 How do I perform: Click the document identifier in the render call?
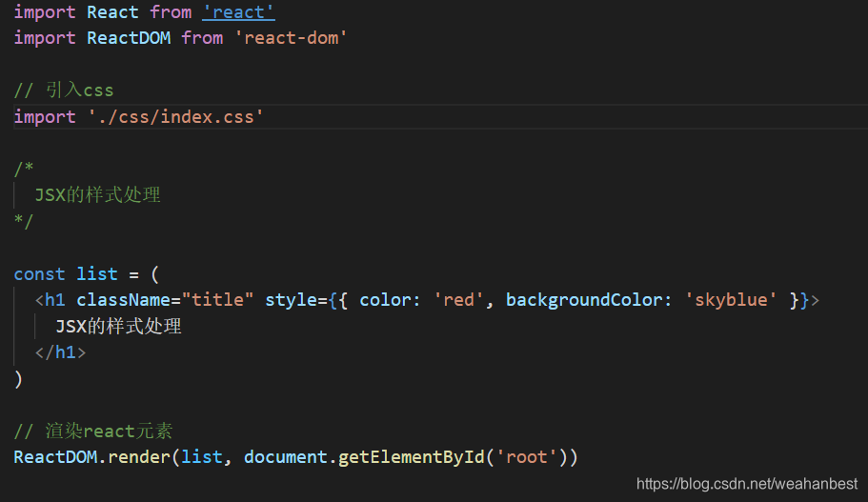pos(286,457)
